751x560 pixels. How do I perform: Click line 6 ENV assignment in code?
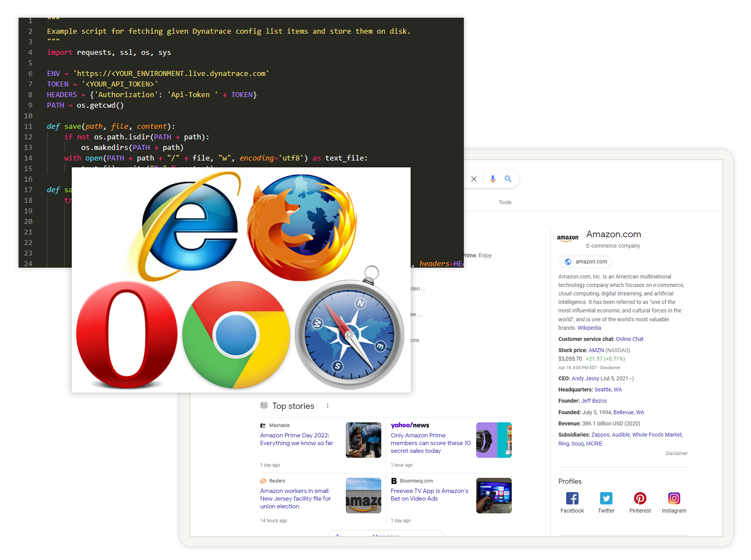coord(158,73)
